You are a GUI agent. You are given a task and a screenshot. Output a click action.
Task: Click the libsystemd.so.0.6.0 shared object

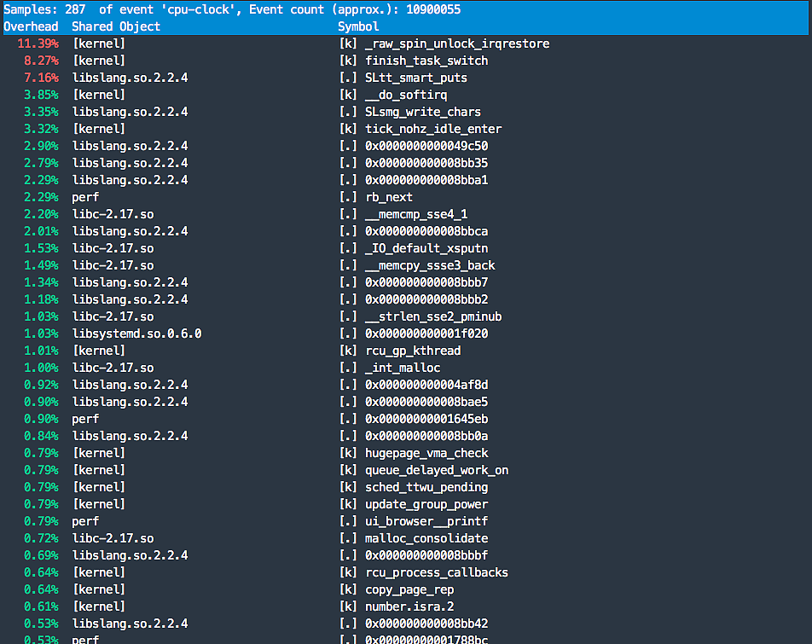136,334
